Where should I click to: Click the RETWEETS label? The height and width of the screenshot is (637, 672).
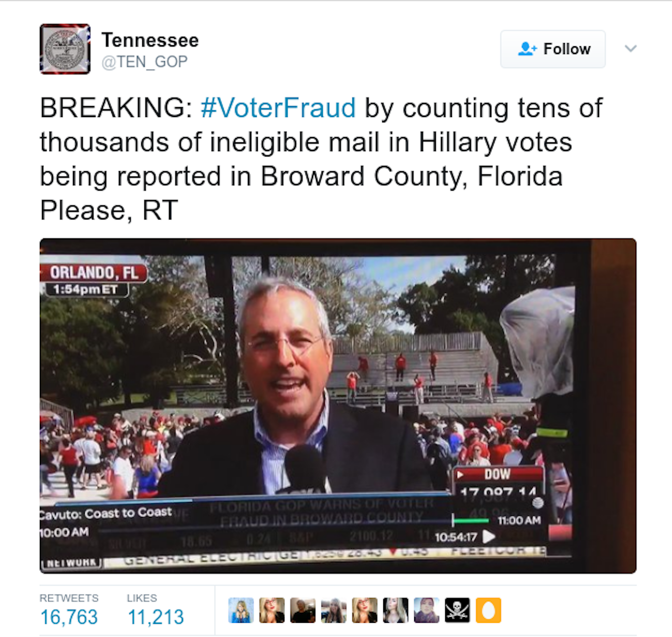click(69, 598)
